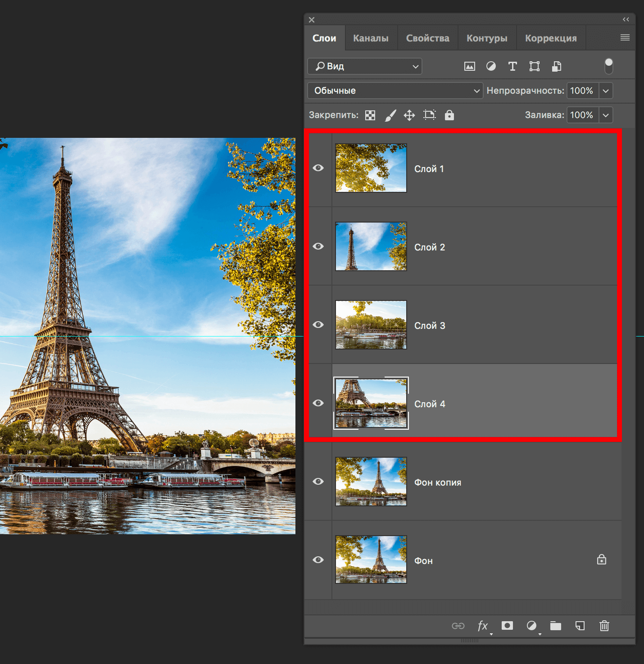The image size is (644, 664).
Task: Turn off the layer filtering switch
Action: [x=608, y=66]
